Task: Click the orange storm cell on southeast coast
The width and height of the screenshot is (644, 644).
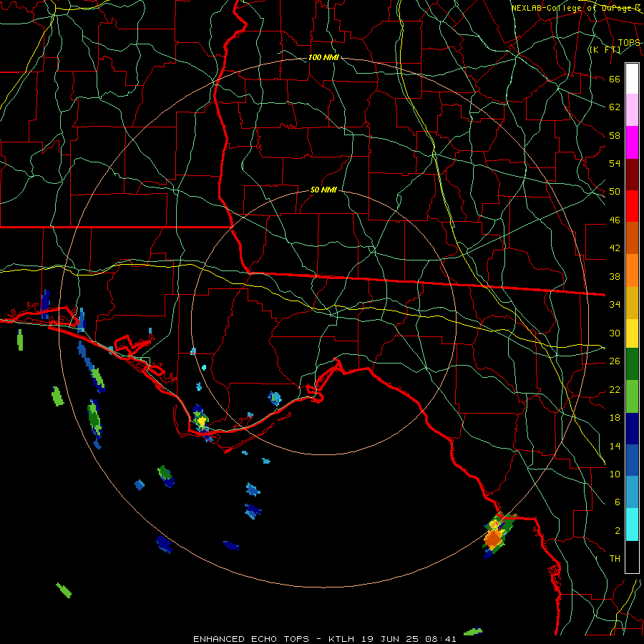Action: (494, 538)
